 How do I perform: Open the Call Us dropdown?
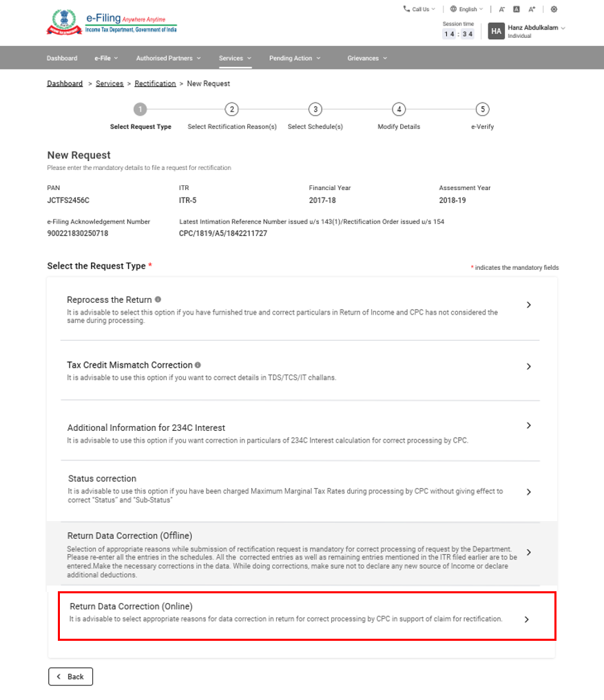419,10
